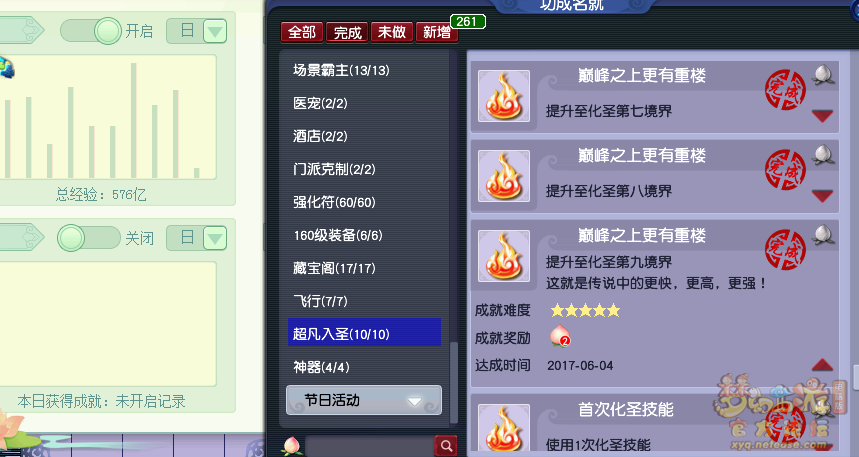Switch to the 未做 tab

[x=392, y=32]
